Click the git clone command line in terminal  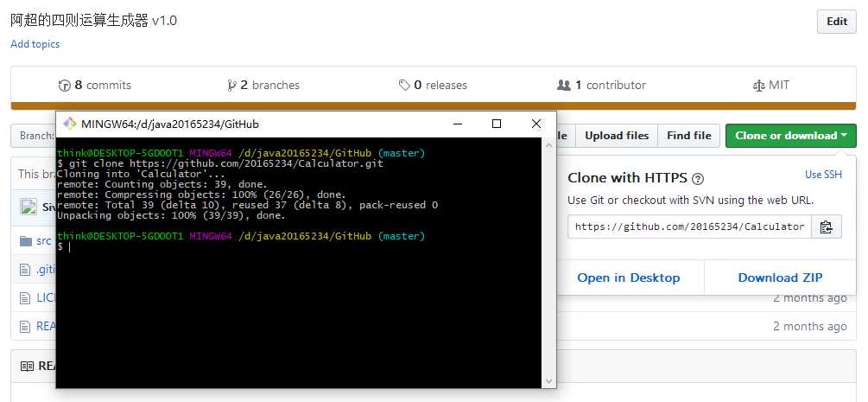click(220, 163)
